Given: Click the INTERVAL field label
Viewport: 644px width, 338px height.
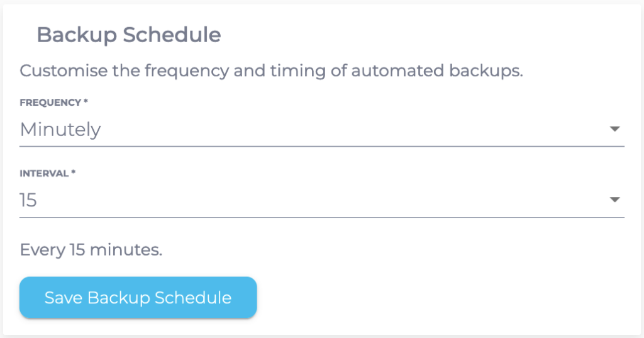Looking at the screenshot, I should tap(45, 174).
